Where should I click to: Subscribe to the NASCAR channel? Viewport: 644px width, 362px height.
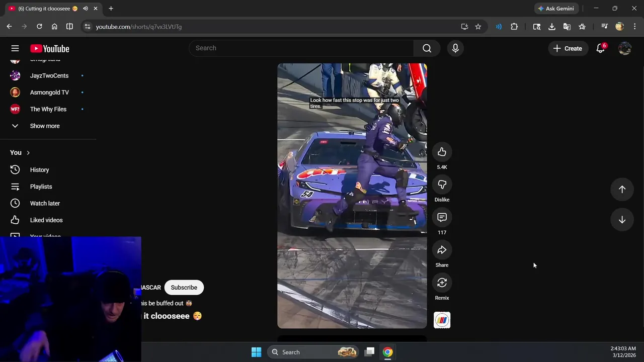[184, 288]
